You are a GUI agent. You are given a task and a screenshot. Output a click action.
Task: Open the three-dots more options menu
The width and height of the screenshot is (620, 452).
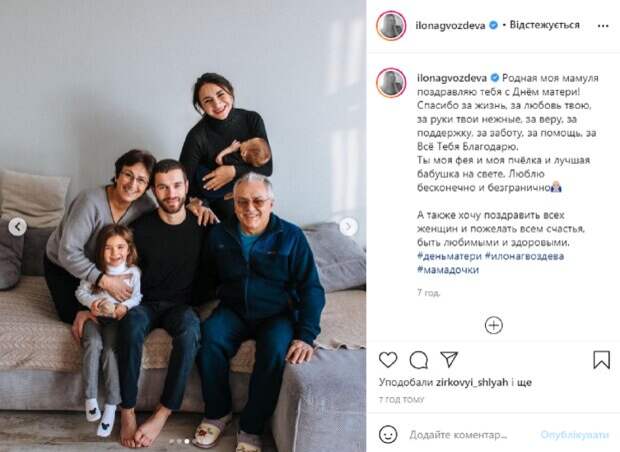pos(603,26)
